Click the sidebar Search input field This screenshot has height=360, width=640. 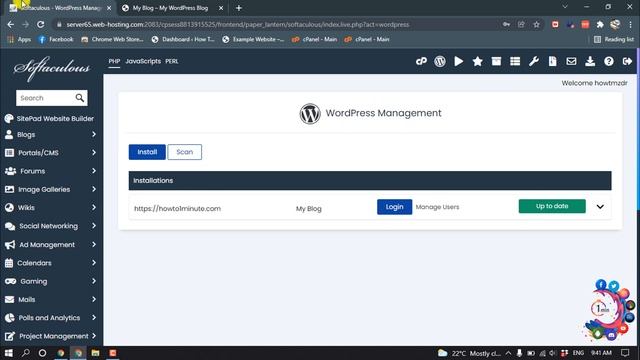pos(45,98)
